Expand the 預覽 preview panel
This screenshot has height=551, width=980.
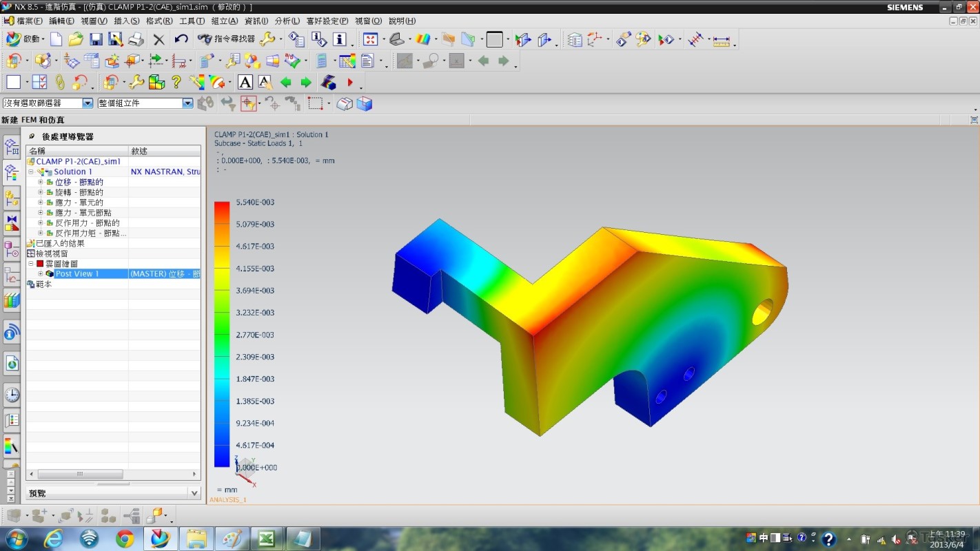[x=194, y=493]
